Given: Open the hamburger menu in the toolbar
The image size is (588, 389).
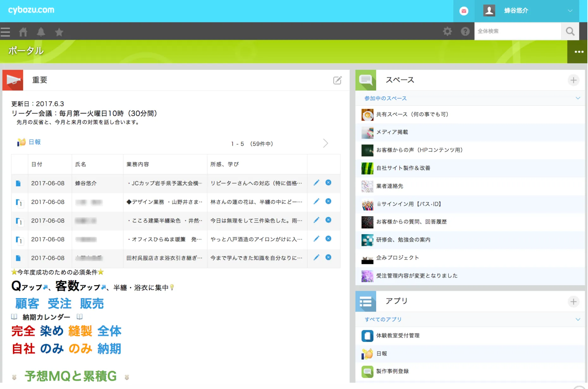Looking at the screenshot, I should pyautogui.click(x=5, y=32).
